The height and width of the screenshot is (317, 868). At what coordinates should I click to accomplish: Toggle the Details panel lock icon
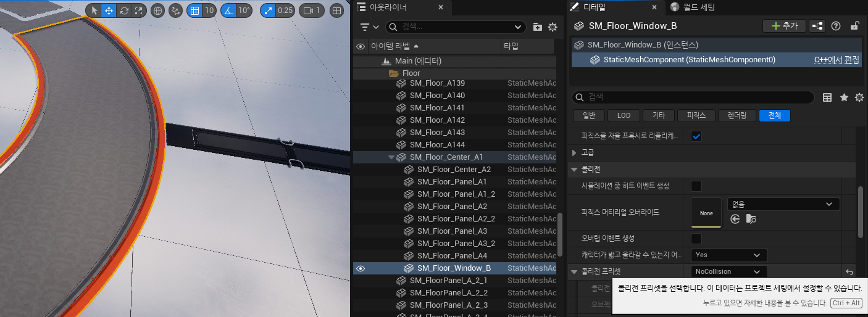pos(854,26)
